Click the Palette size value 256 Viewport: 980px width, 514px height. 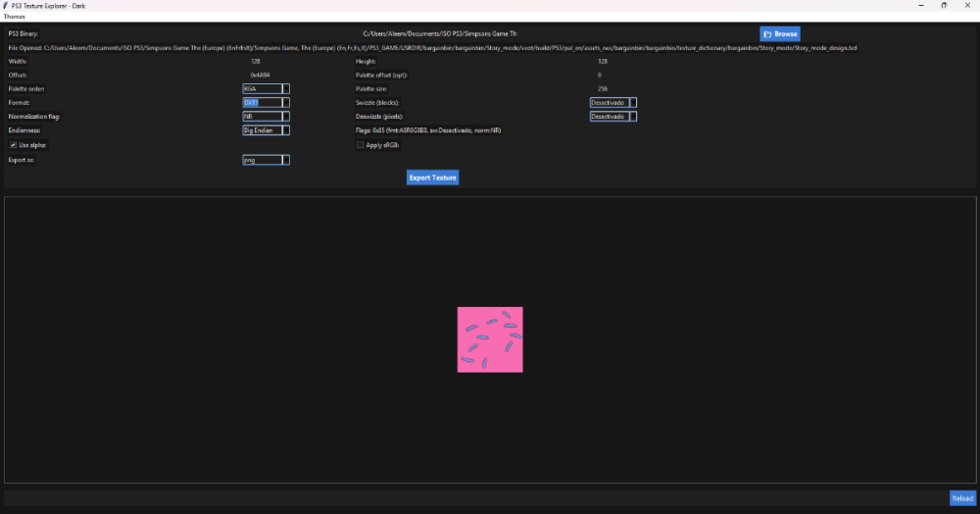click(x=603, y=89)
